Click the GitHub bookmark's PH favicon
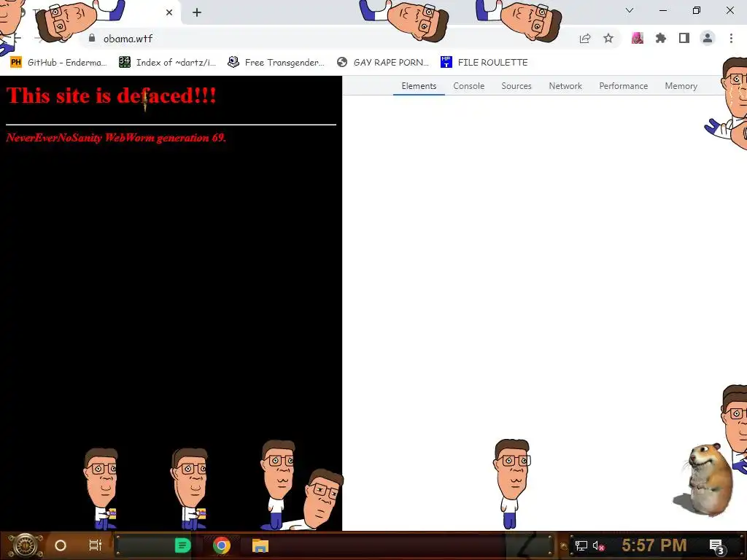 tap(16, 63)
